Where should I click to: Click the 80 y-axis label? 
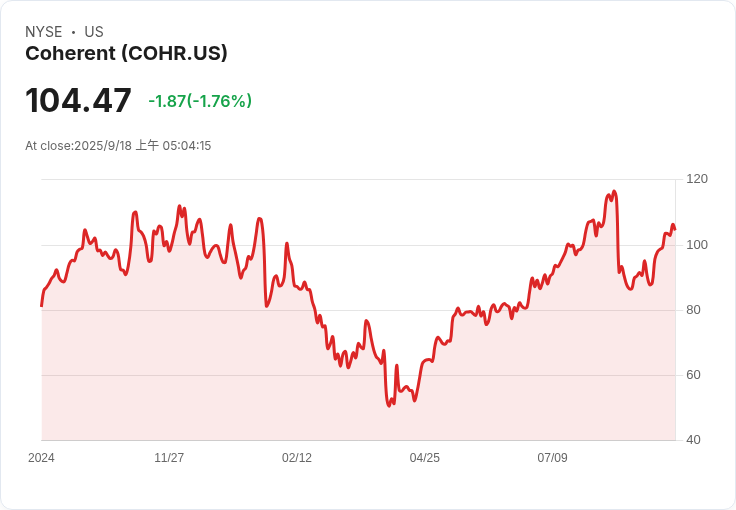693,310
